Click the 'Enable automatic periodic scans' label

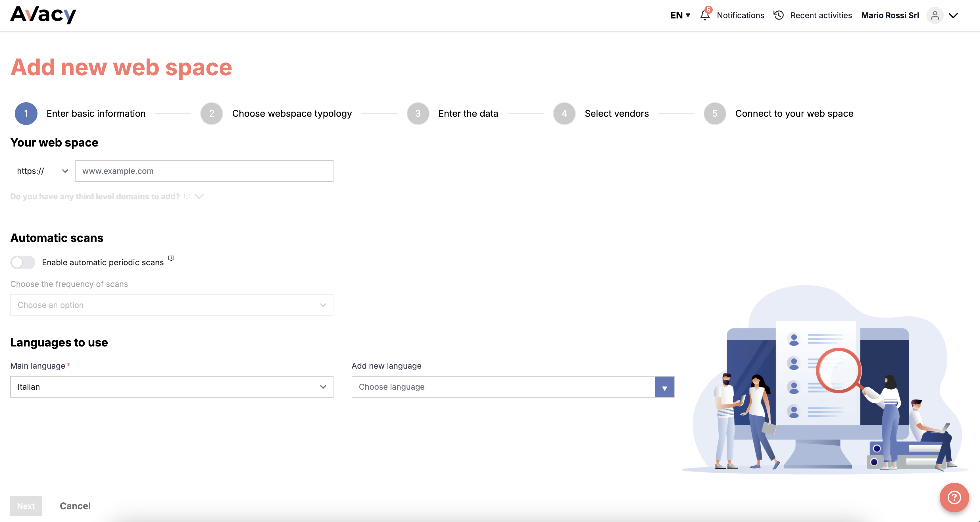tap(103, 262)
